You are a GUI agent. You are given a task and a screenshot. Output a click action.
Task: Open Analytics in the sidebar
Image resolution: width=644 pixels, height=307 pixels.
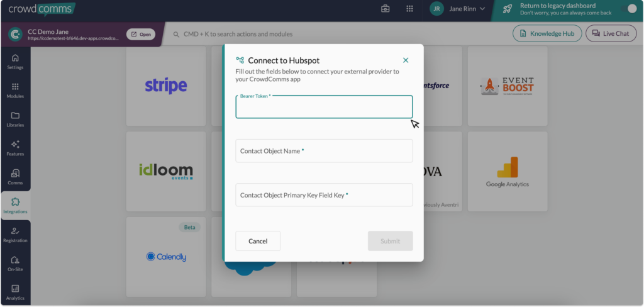(15, 292)
